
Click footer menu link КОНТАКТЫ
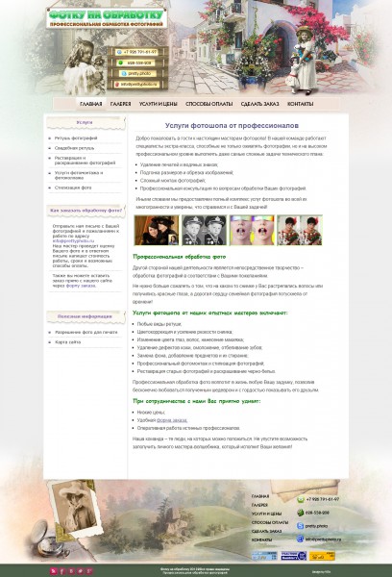coord(262,539)
